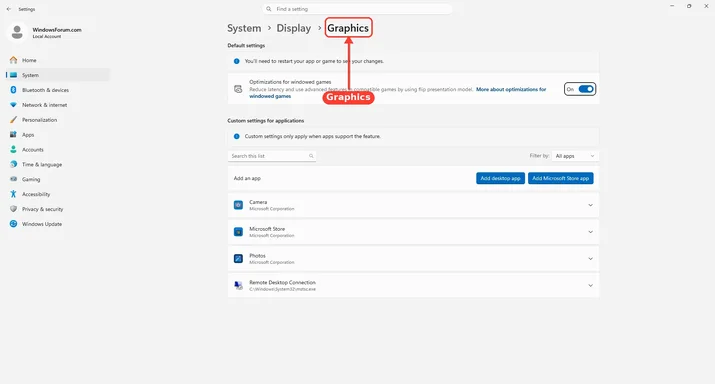Click the info icon beside restart notice
Viewport: 715px width, 384px height.
[x=237, y=61]
